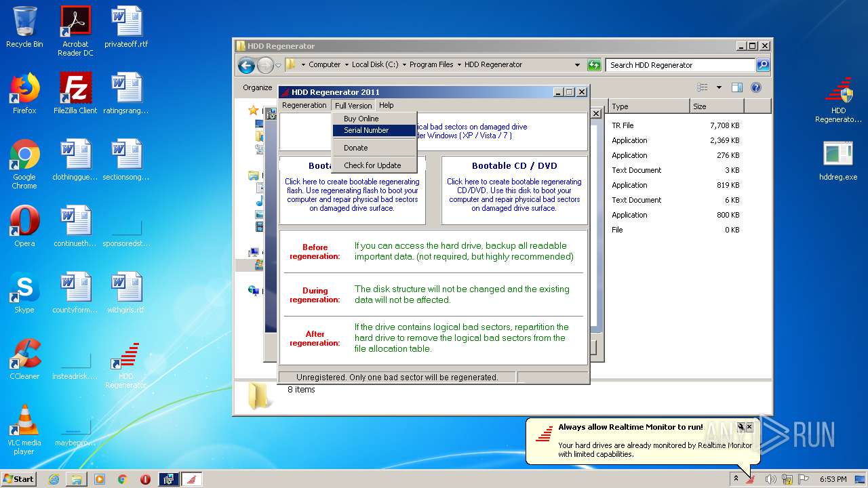Open recent pages dropdown next to forward
Screen dimensions: 868x488
278,66
